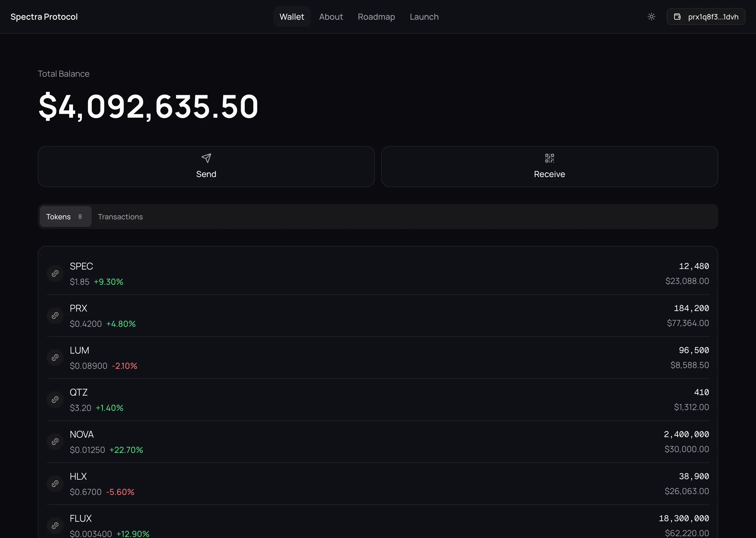Click the SPEC value $23,088.00

[687, 281]
